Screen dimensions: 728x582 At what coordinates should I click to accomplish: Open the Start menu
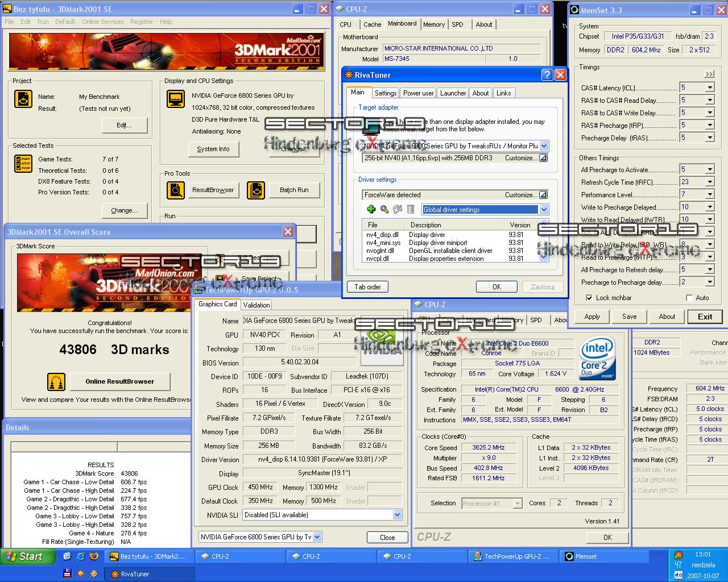27,556
